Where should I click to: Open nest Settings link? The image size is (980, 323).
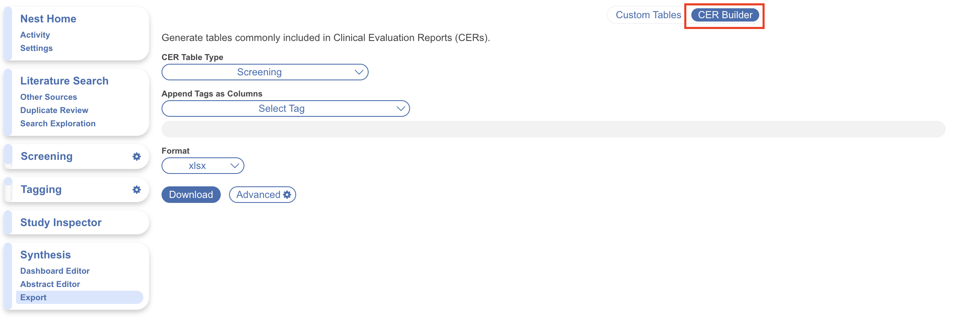36,48
